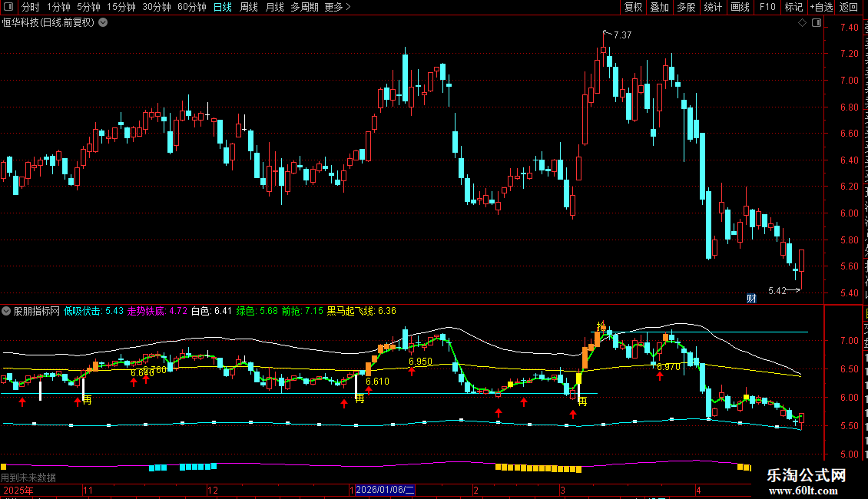Image resolution: width=868 pixels, height=499 pixels.
Task: Click the month 12 label on time axis
Action: click(x=213, y=490)
